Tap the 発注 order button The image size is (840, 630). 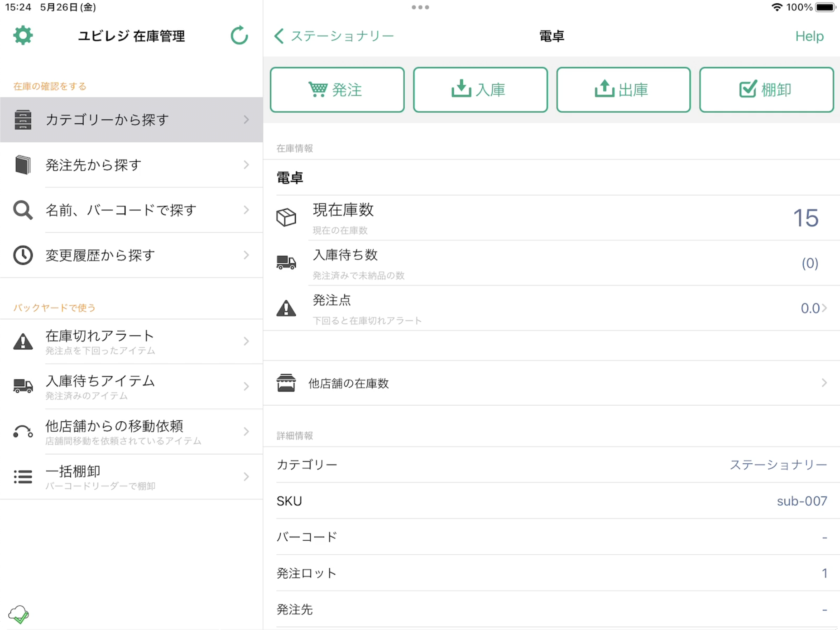[337, 90]
